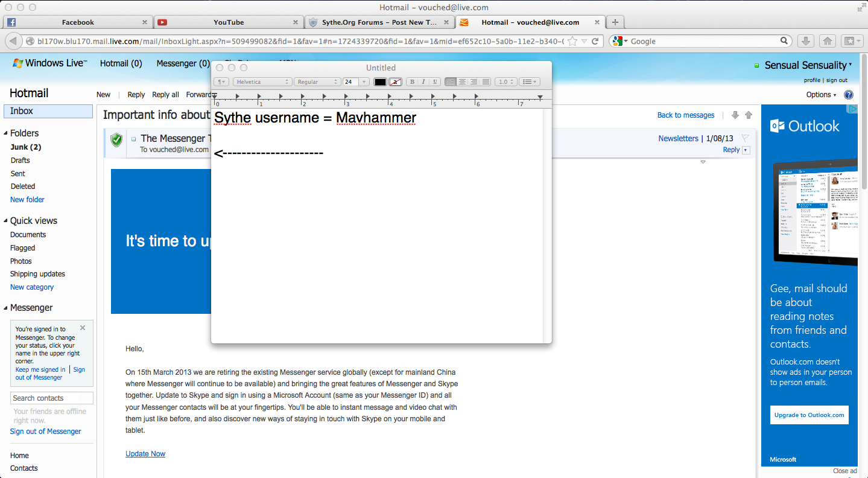Image resolution: width=868 pixels, height=478 pixels.
Task: Open the Drafts folder
Action: 20,161
